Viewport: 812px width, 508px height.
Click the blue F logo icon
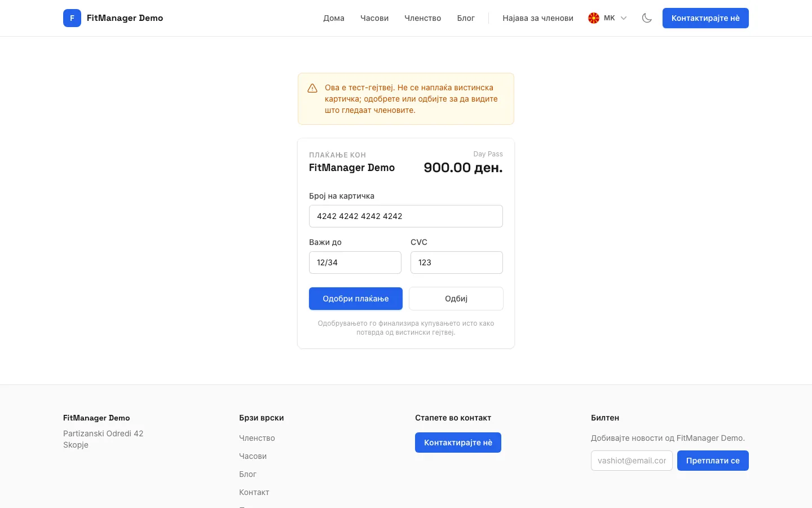point(72,18)
